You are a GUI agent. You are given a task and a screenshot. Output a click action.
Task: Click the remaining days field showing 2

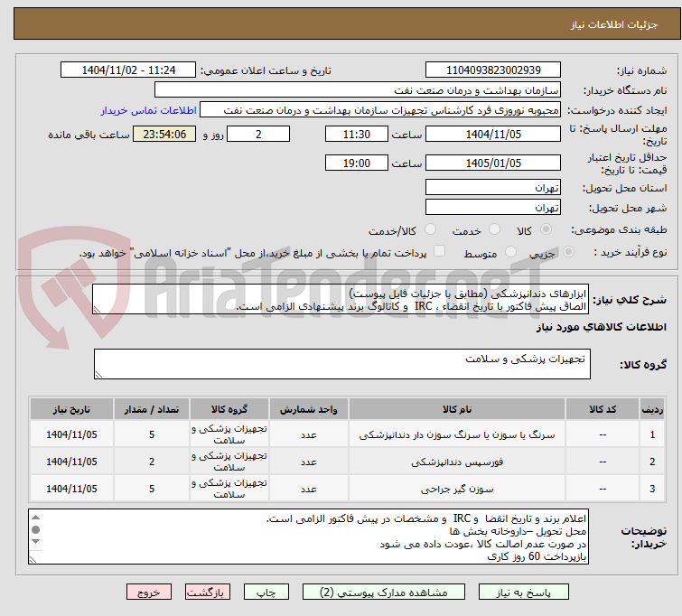pyautogui.click(x=258, y=134)
